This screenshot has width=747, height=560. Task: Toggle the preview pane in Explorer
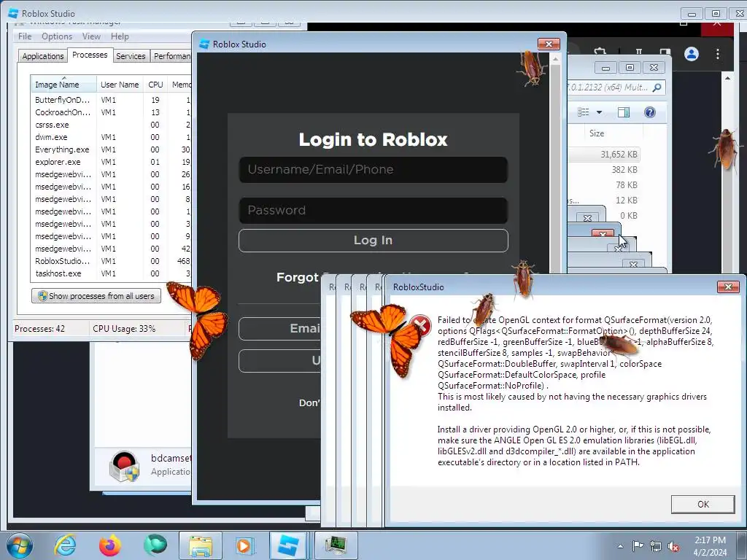pos(624,112)
